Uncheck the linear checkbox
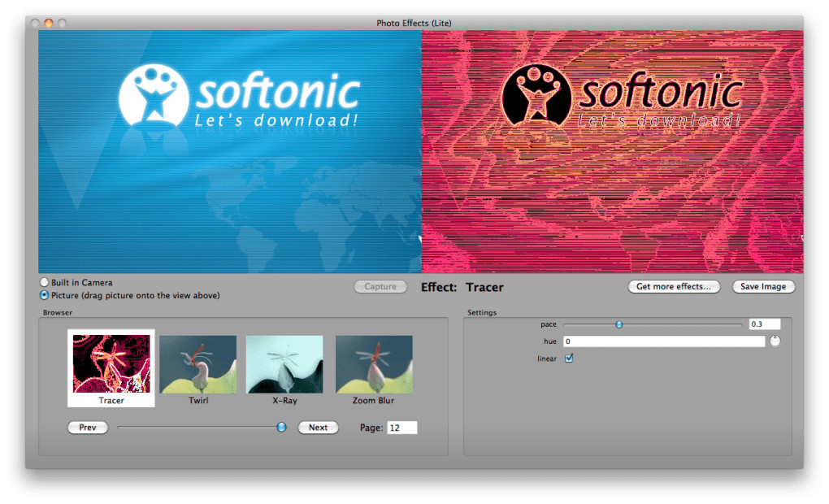829x504 pixels. (569, 358)
